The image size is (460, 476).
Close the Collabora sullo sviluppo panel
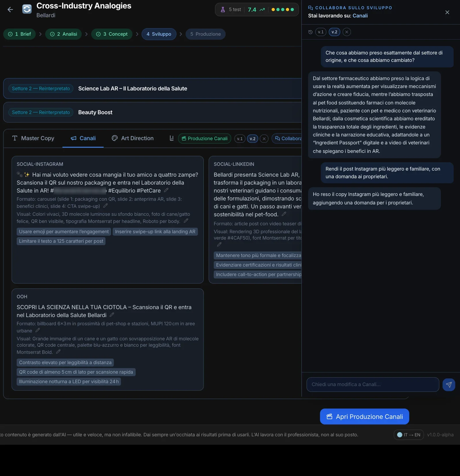tap(447, 12)
